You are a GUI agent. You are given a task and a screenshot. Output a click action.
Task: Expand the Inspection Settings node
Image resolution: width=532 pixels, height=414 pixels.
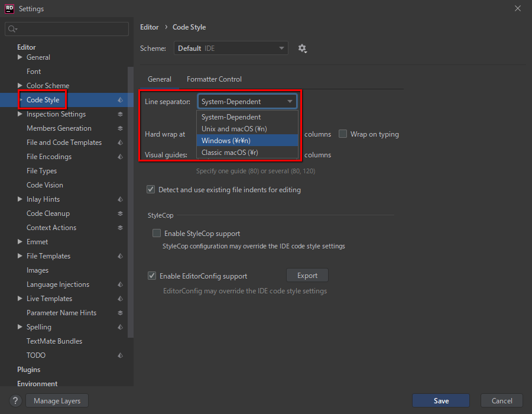point(20,114)
